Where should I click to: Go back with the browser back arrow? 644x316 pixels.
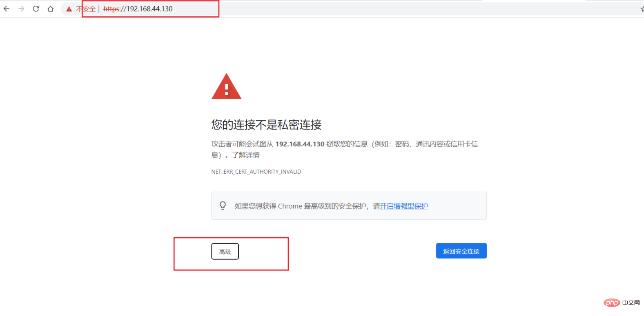7,9
